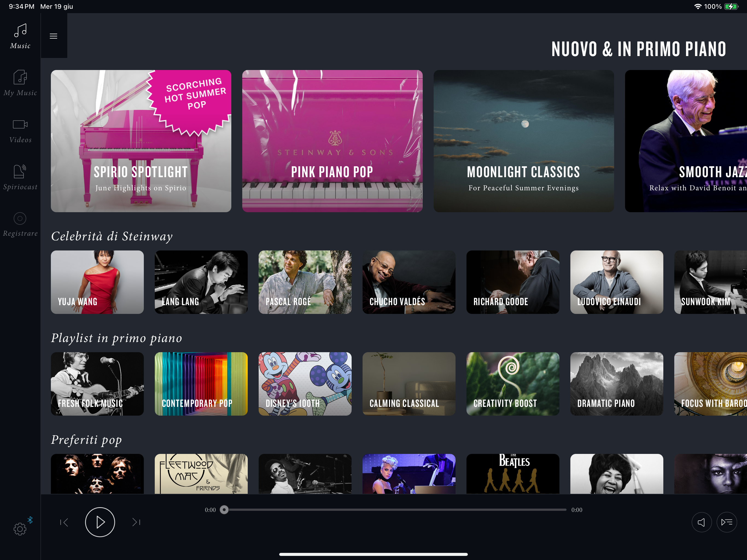The height and width of the screenshot is (560, 747).
Task: Click the Playlist in primo piano heading
Action: point(116,338)
